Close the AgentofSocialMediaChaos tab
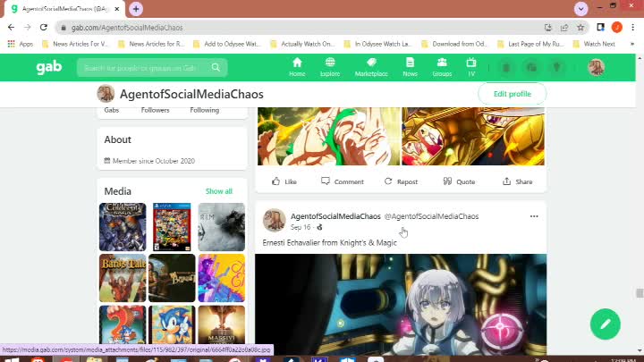Viewport: 644px width, 362px height. click(x=116, y=9)
